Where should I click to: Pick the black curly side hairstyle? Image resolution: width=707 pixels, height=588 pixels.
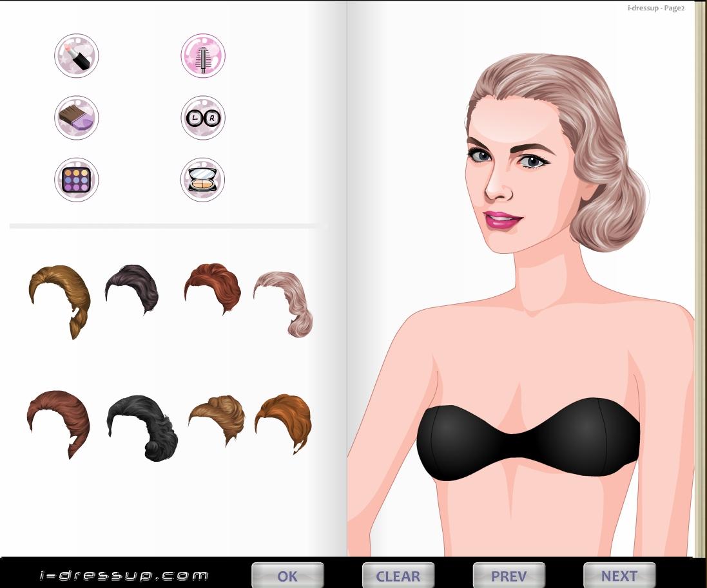pos(142,425)
